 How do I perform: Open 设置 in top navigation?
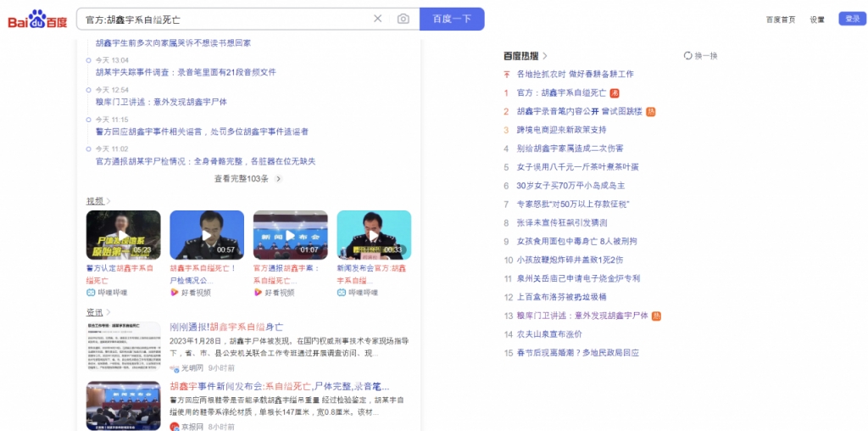click(817, 20)
